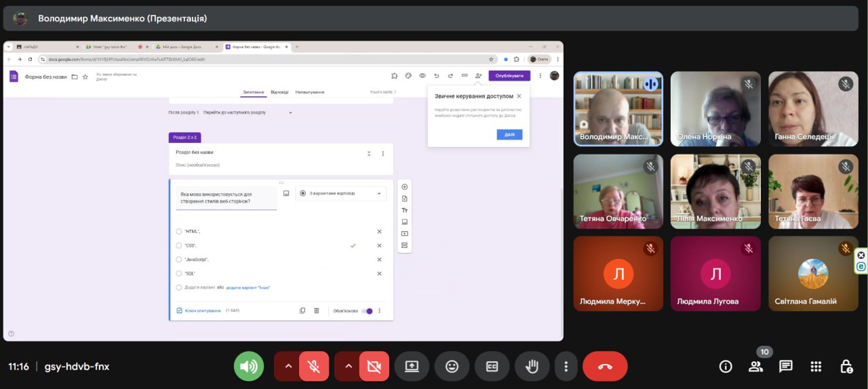
Task: Show the participants list
Action: tap(755, 367)
